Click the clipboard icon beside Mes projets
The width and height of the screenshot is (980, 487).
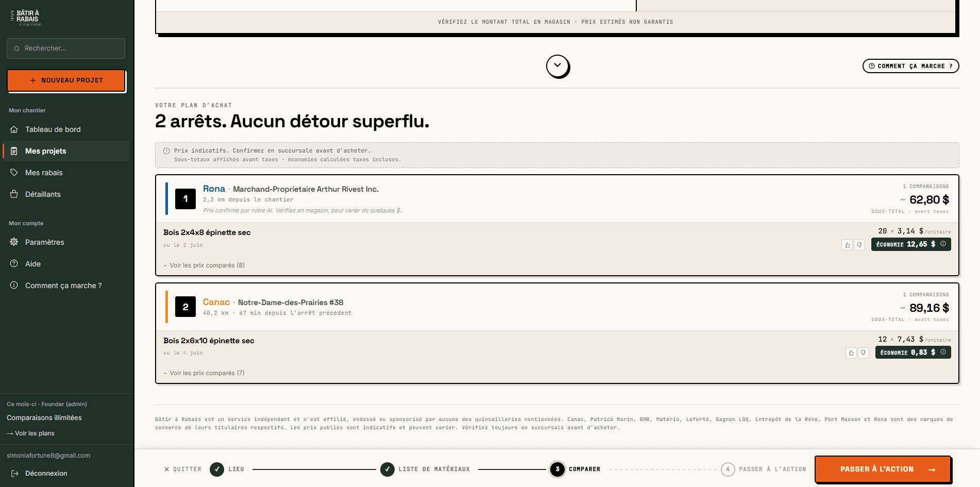tap(14, 151)
